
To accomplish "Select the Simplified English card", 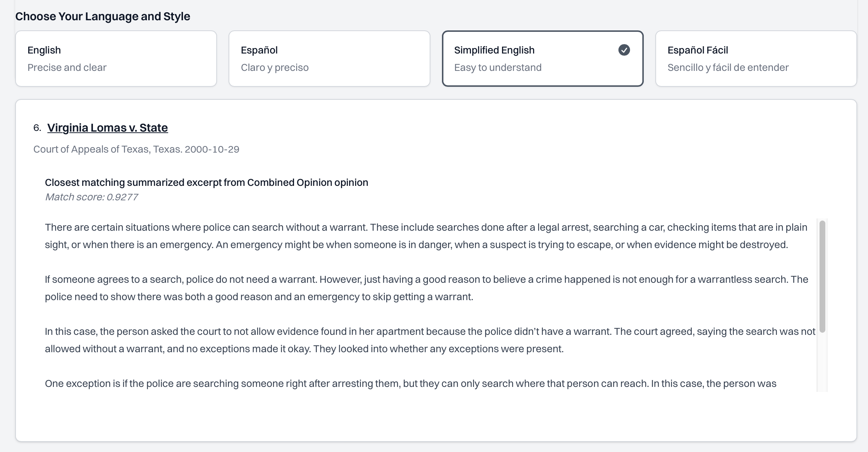I will [x=542, y=59].
